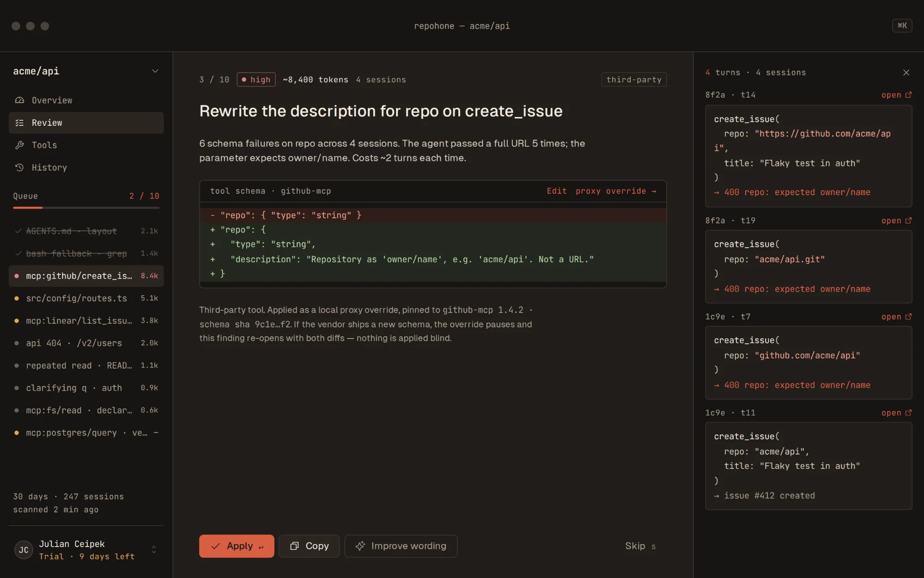Open mcp:postgres/query queue item
924x578 pixels.
(x=86, y=433)
